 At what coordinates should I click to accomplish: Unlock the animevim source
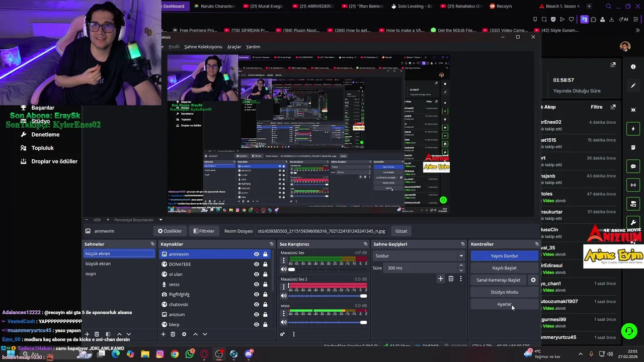pos(265,254)
